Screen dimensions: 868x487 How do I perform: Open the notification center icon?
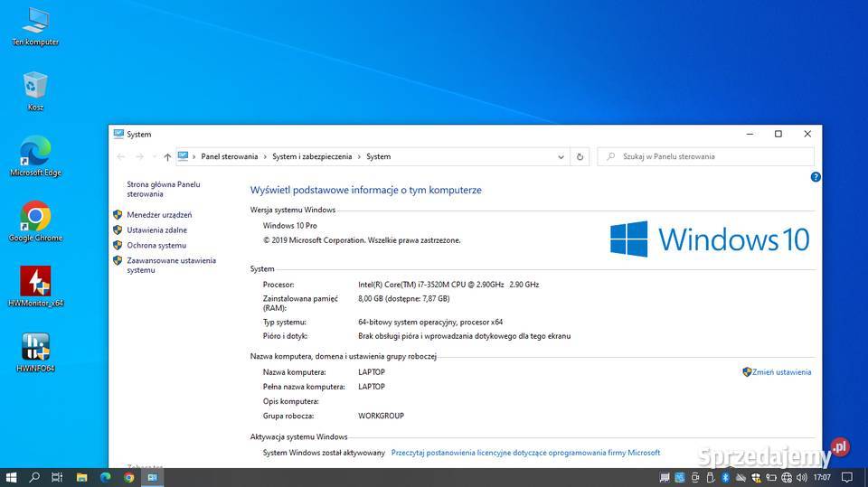[847, 477]
